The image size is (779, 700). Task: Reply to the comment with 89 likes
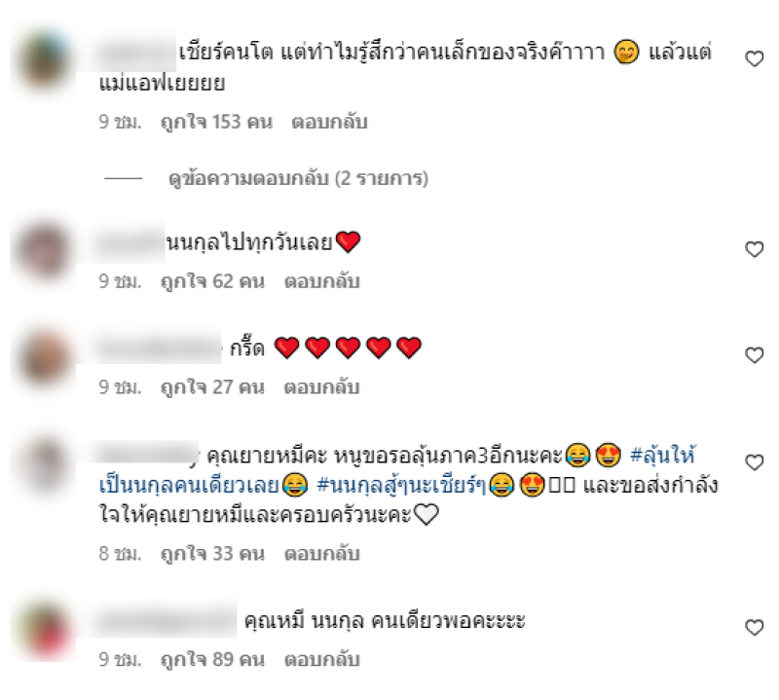tap(322, 659)
